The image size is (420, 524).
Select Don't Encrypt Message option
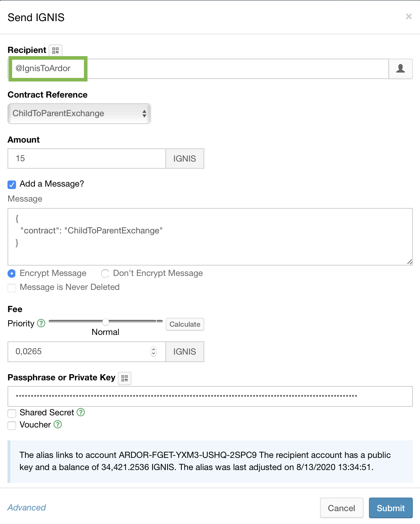105,274
